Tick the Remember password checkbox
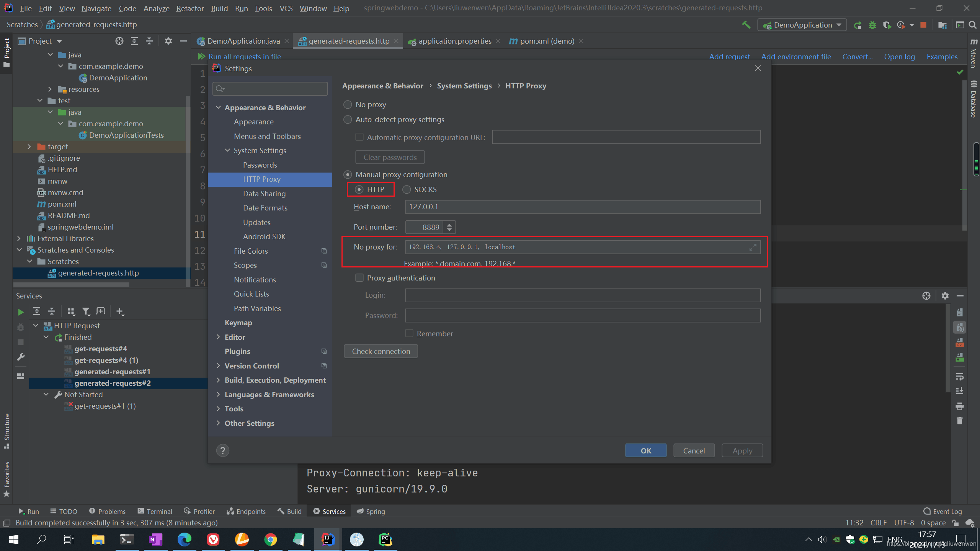 (x=409, y=333)
